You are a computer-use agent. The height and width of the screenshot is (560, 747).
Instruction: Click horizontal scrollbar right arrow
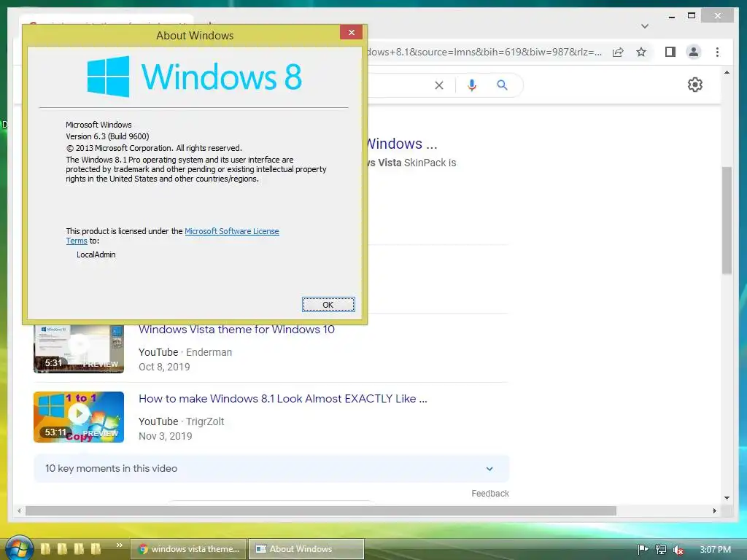coord(715,510)
